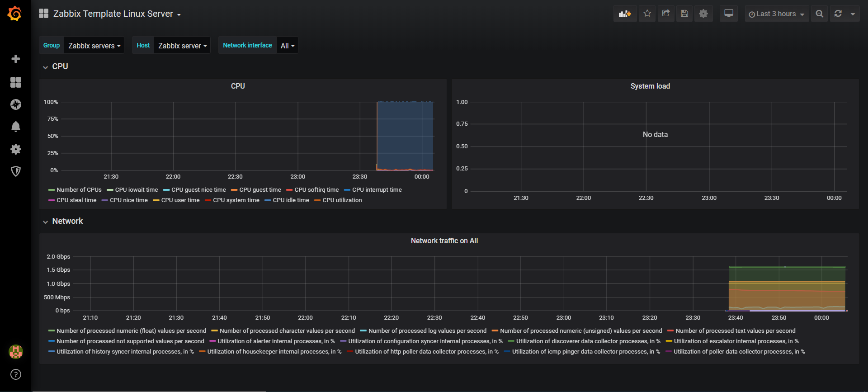Toggle Utilization of history syncer series

pos(125,351)
